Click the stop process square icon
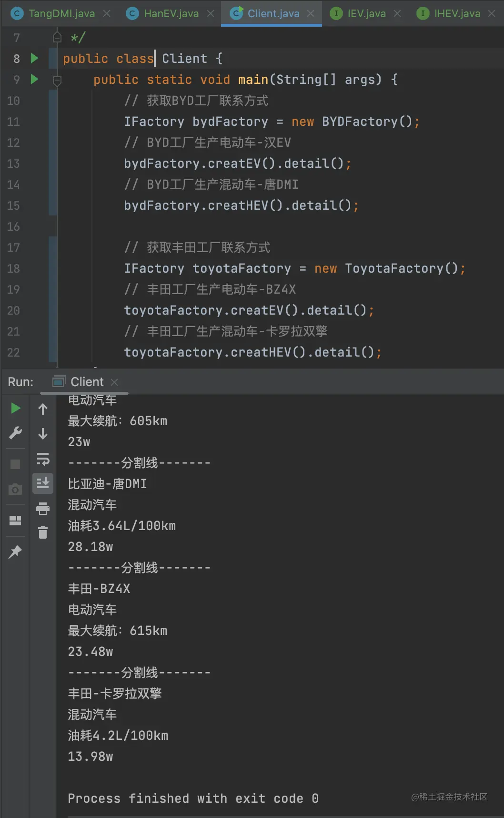Image resolution: width=504 pixels, height=818 pixels. [x=15, y=464]
